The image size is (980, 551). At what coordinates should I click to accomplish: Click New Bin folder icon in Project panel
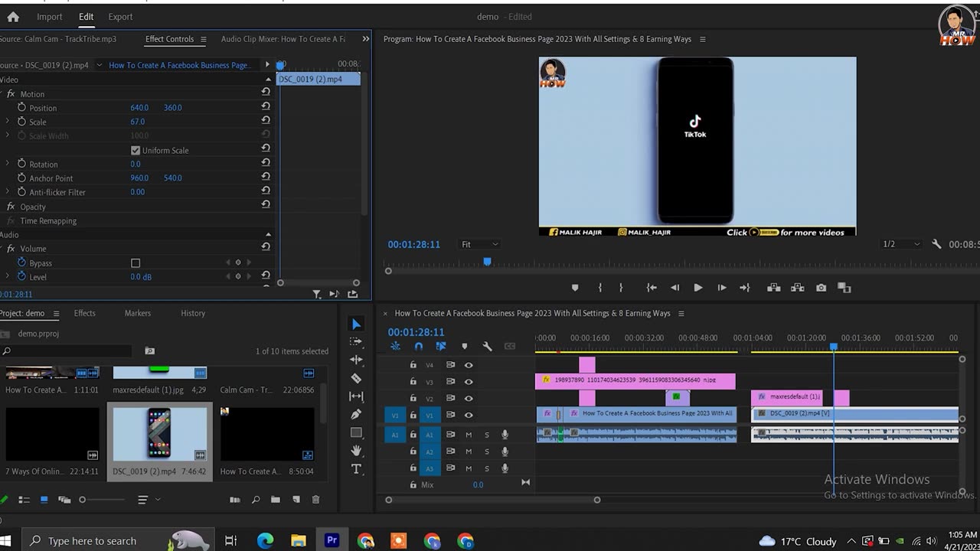point(275,500)
